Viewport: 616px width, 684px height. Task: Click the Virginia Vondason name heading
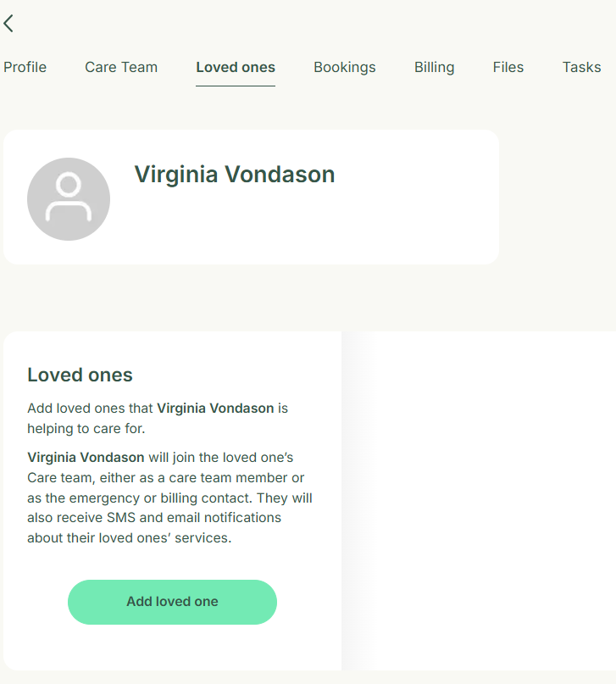(235, 175)
